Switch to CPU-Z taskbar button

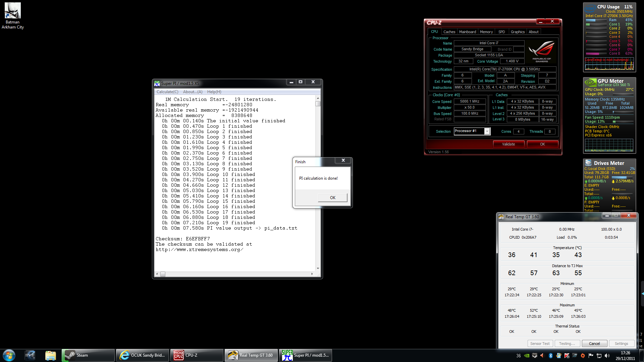pos(197,355)
